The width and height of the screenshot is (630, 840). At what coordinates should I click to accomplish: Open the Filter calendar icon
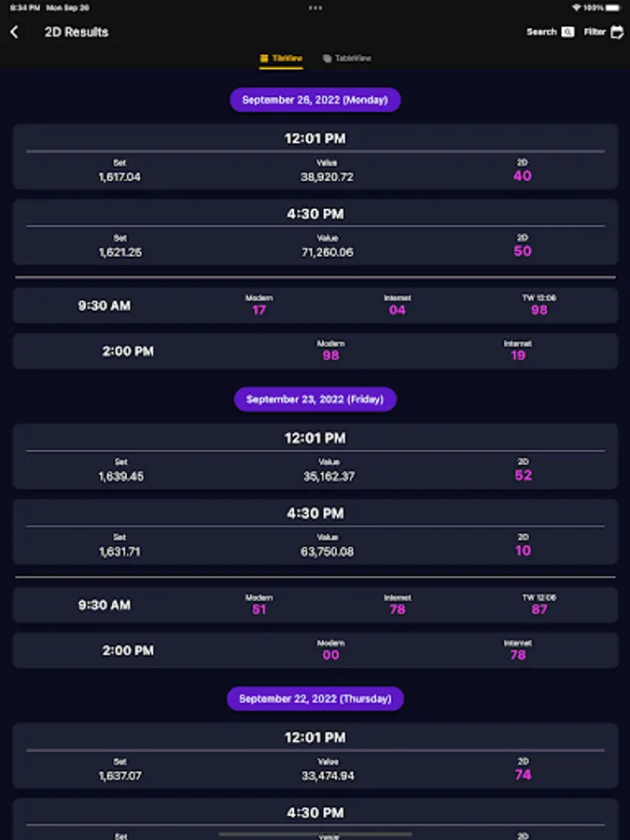(617, 32)
